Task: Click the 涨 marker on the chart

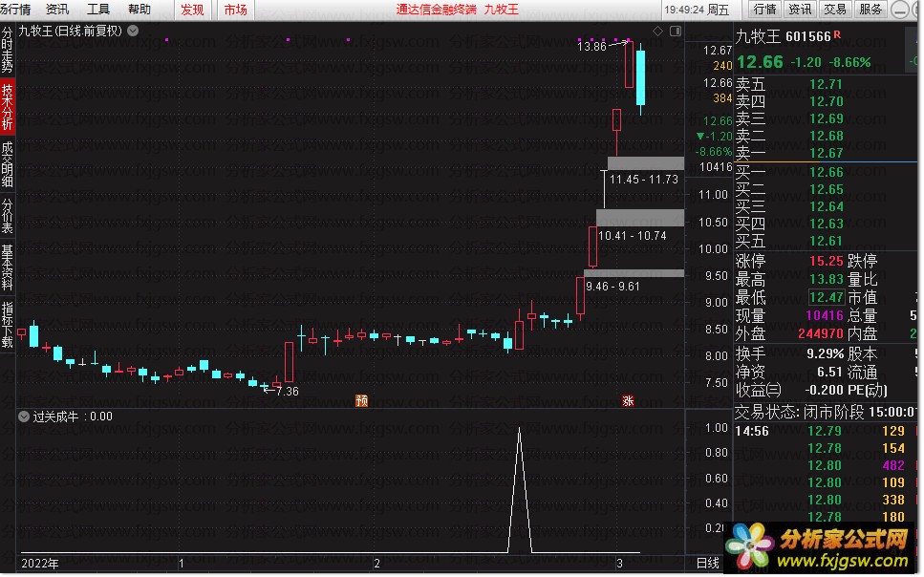Action: pos(628,401)
